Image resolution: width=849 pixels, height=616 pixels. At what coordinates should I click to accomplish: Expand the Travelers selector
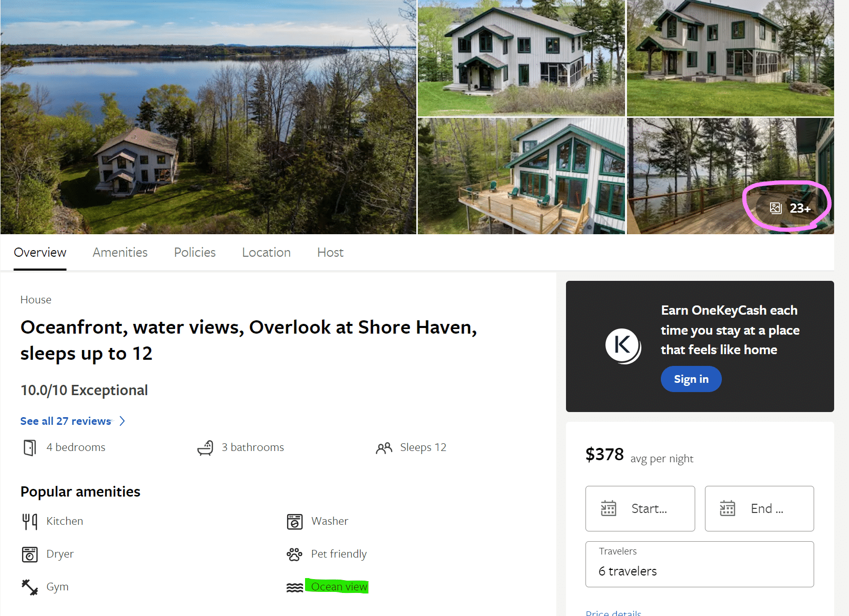pyautogui.click(x=699, y=564)
